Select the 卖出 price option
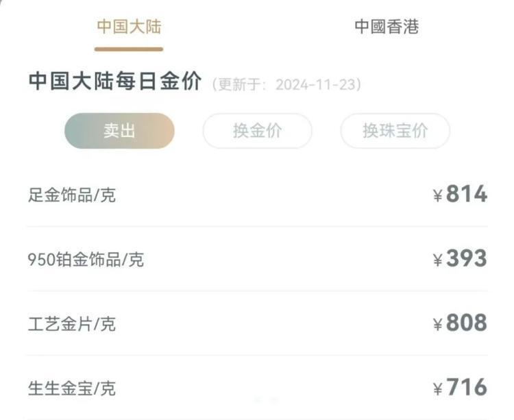The image size is (514, 420). click(x=119, y=131)
